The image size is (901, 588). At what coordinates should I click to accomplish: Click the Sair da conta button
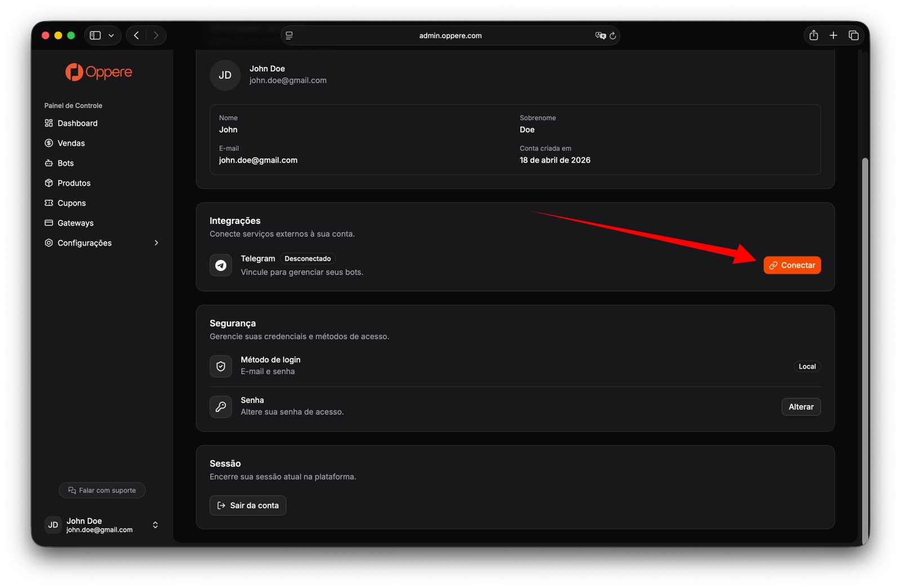[248, 505]
